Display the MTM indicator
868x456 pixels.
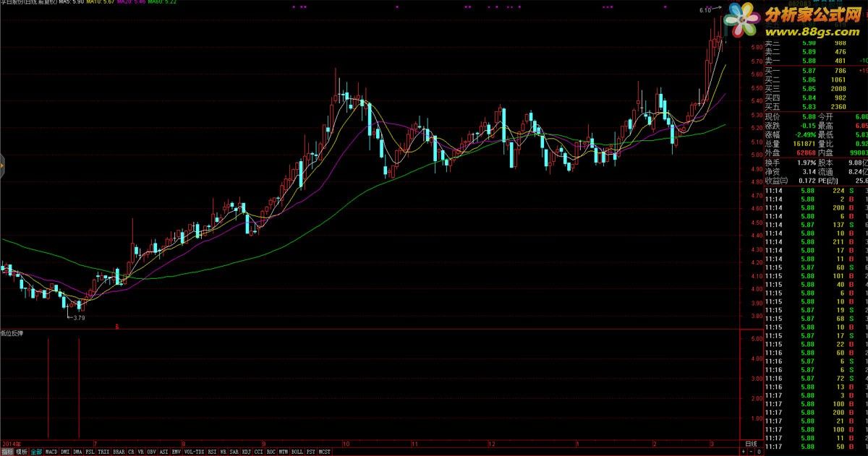[283, 452]
